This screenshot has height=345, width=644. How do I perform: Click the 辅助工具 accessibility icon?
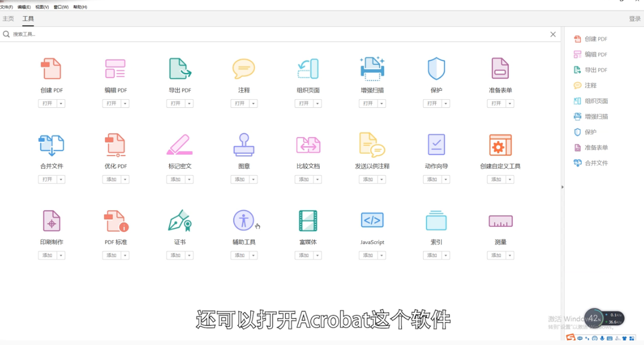pyautogui.click(x=243, y=220)
